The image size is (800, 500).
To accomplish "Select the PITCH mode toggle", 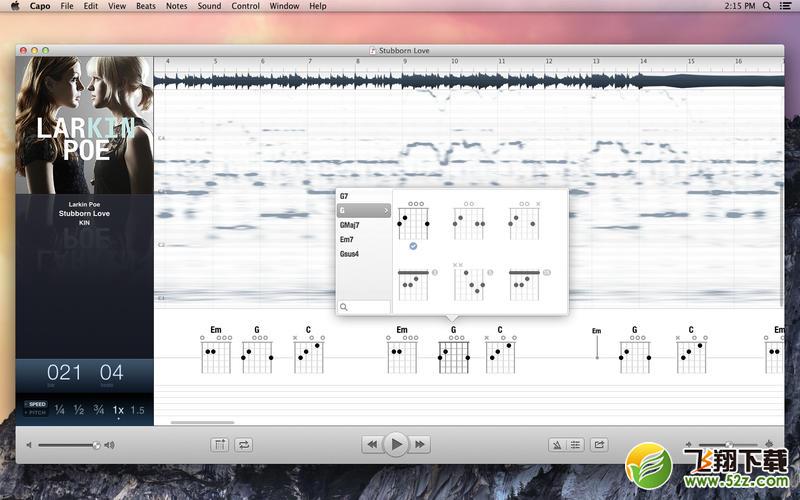I will tap(36, 412).
